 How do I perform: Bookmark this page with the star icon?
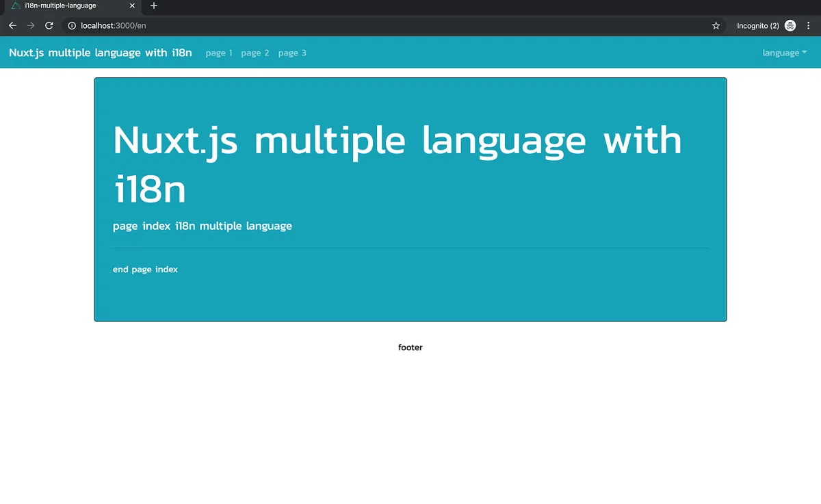[716, 26]
